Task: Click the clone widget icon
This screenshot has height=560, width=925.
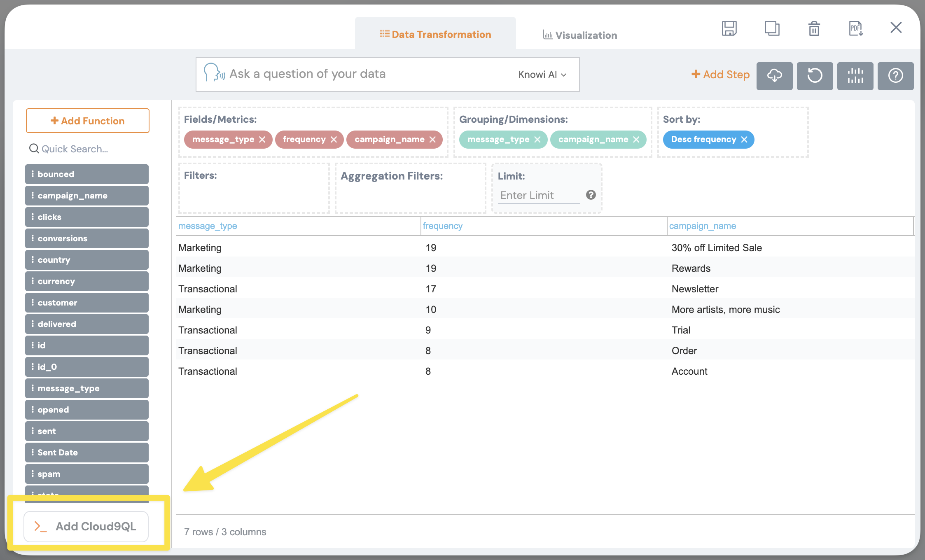Action: (772, 28)
